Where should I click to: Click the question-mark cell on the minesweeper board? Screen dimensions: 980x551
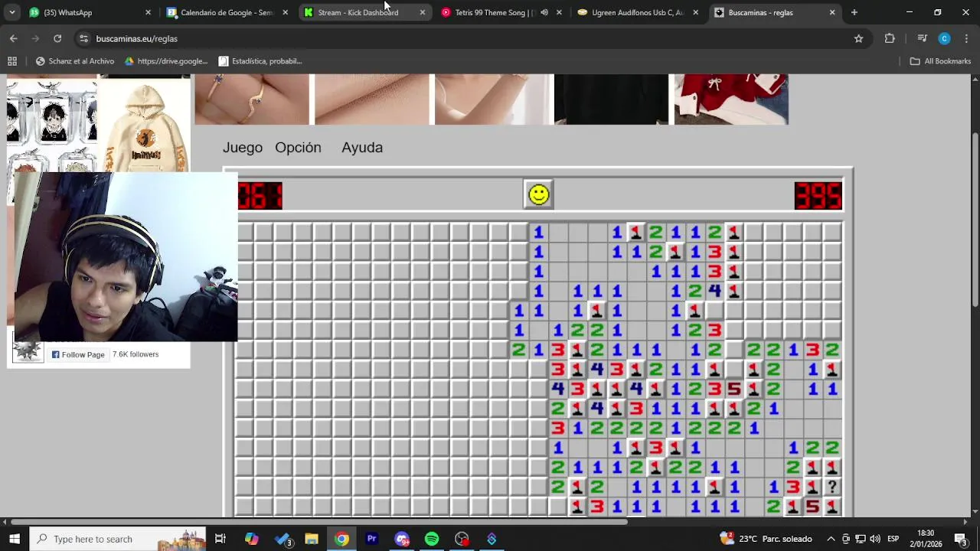pyautogui.click(x=831, y=487)
